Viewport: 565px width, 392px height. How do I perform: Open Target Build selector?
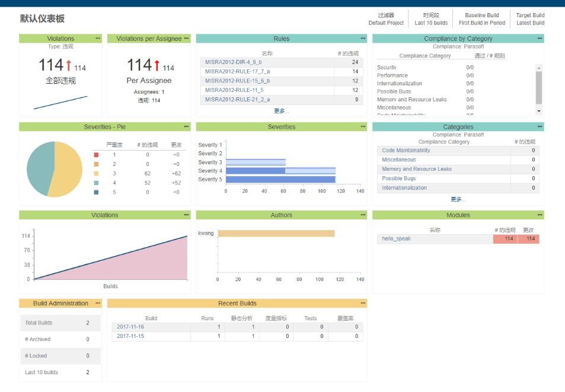coord(530,19)
